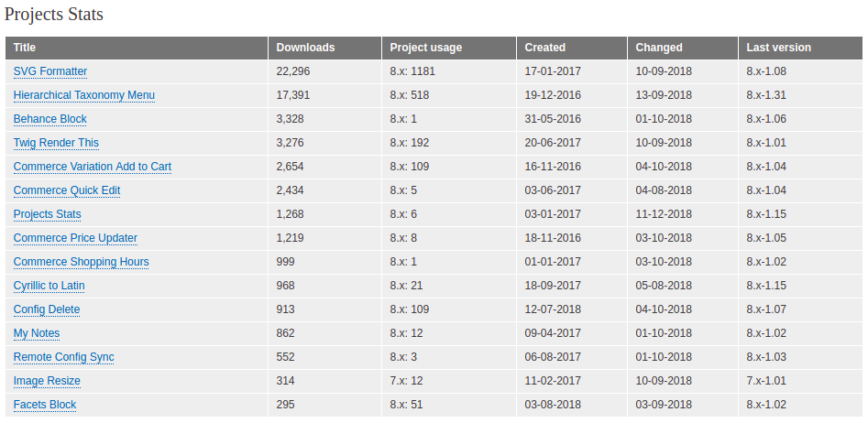
Task: Open the Remote Config Sync link
Action: [x=63, y=357]
